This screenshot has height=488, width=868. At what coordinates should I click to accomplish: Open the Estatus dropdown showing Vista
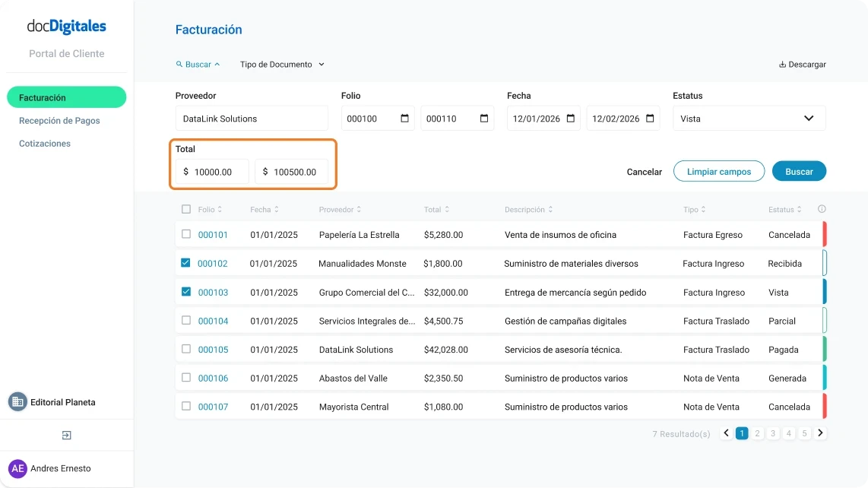click(749, 118)
